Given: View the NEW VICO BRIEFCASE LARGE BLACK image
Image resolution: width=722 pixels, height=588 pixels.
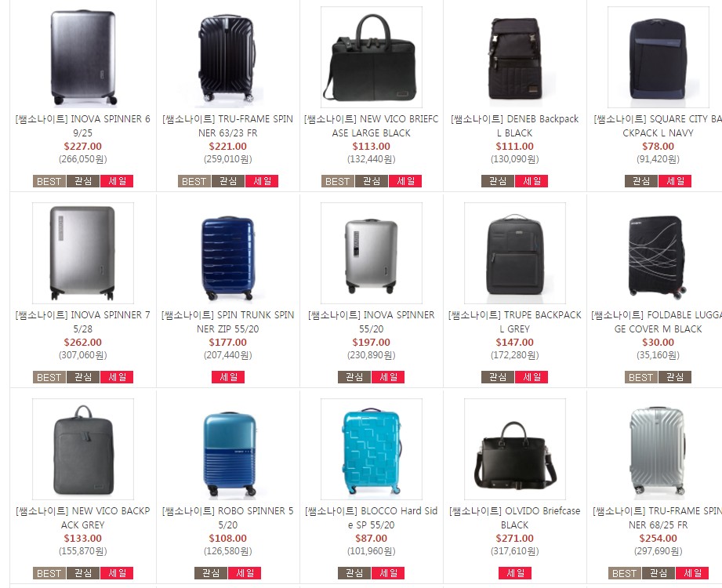Looking at the screenshot, I should 371,57.
